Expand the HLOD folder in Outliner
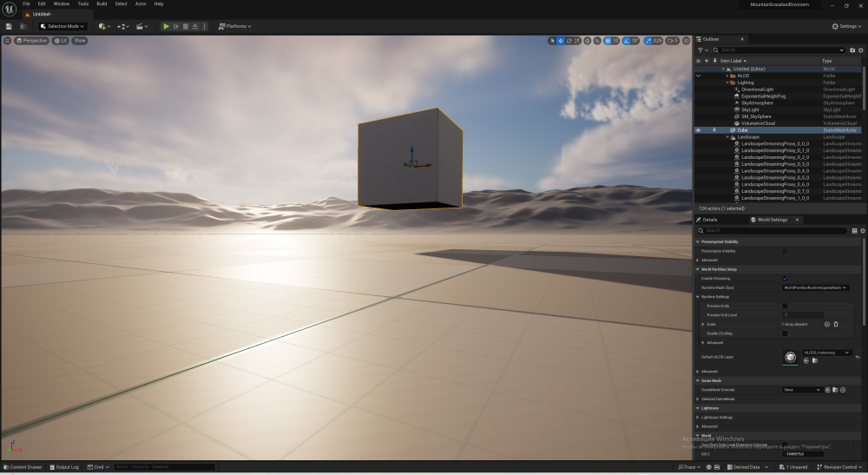Viewport: 868px width, 475px height. pos(727,76)
